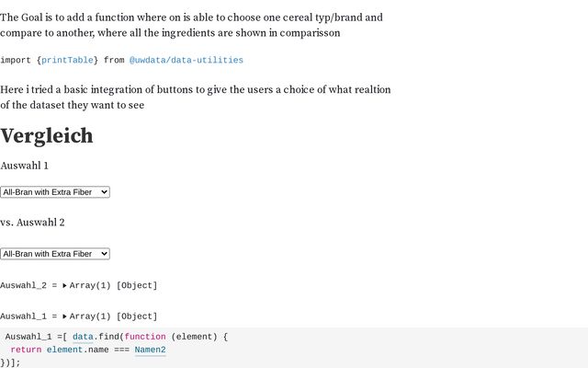The image size is (588, 368).
Task: Click the Vergleich heading
Action: (47, 135)
